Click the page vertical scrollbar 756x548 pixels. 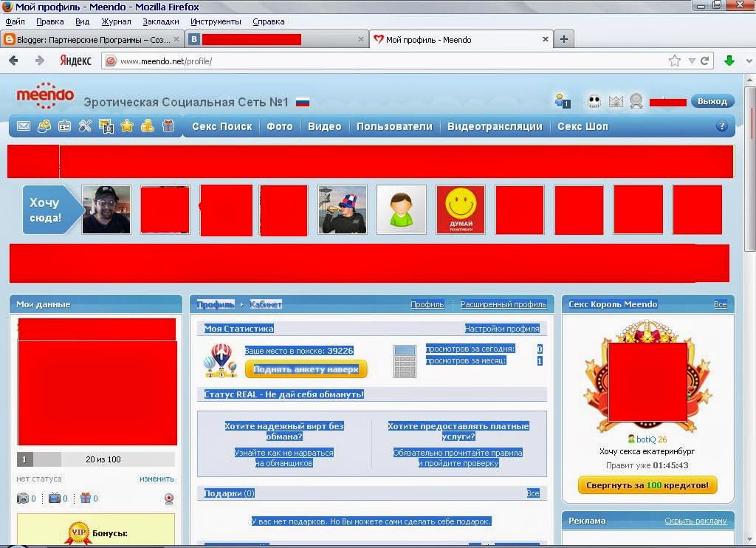[750, 169]
